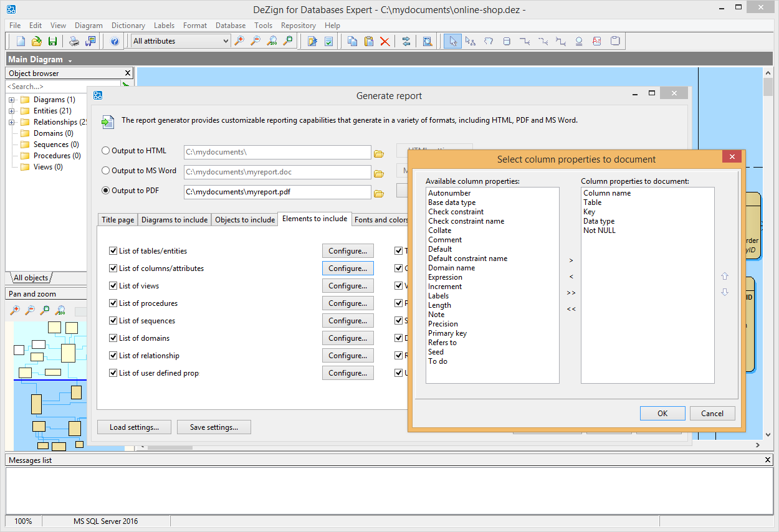Click double right arrows to add all properties

571,293
